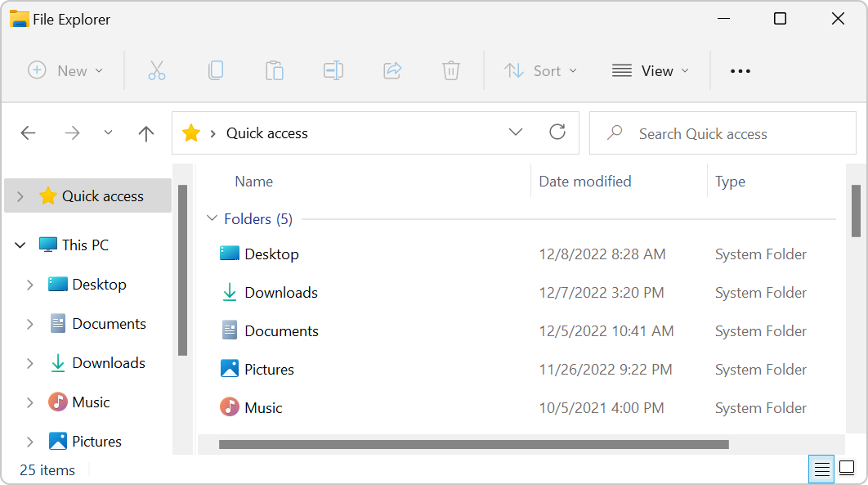Click the Delete trash can icon

pyautogui.click(x=451, y=71)
